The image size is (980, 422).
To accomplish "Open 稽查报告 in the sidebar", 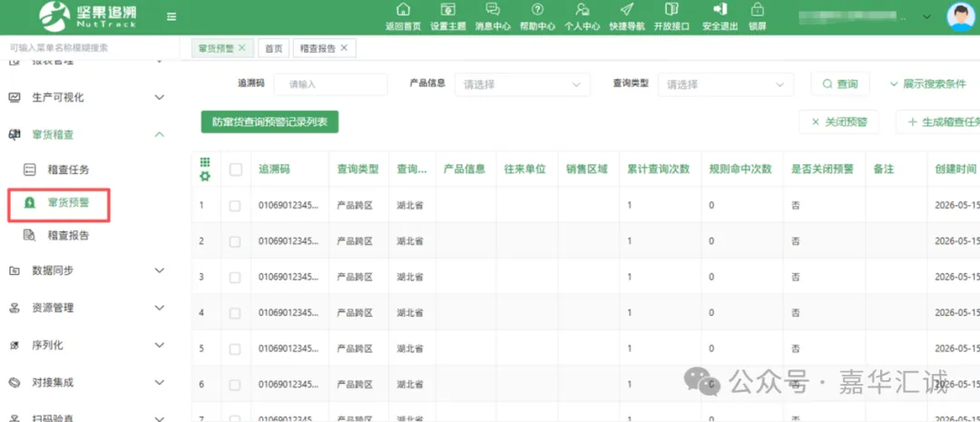I will [x=68, y=236].
